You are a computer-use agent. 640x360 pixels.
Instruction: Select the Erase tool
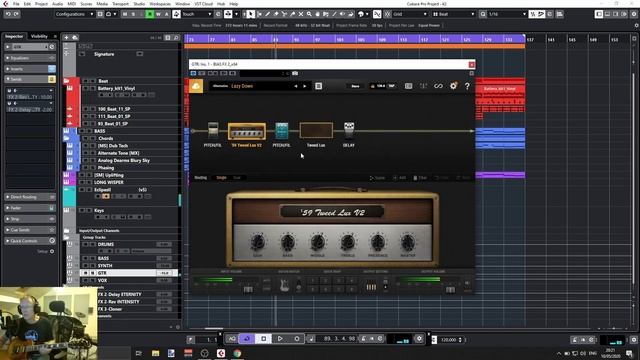point(276,14)
